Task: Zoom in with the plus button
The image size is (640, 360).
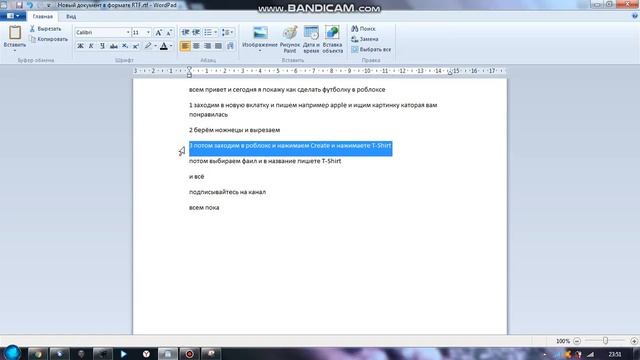Action: tap(634, 341)
